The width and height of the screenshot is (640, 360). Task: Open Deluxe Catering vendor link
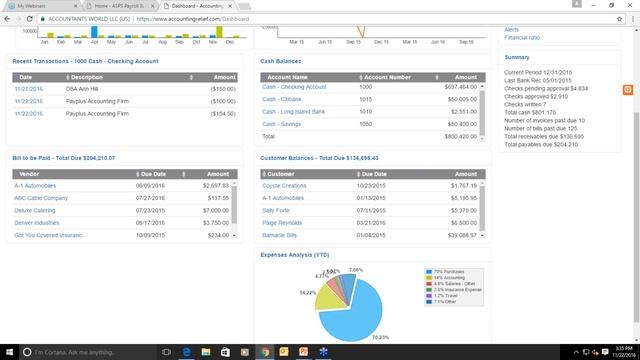[x=34, y=211]
